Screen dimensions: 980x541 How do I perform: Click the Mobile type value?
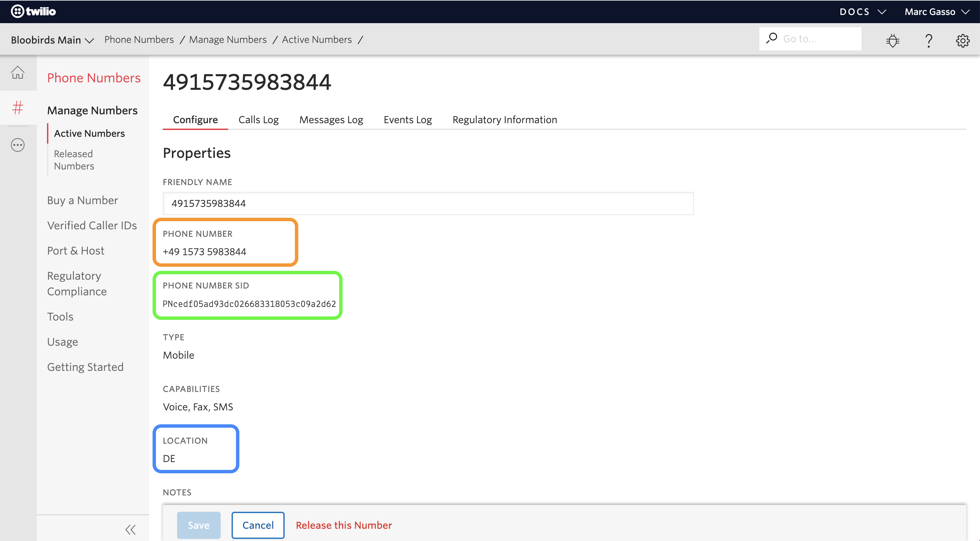point(178,355)
